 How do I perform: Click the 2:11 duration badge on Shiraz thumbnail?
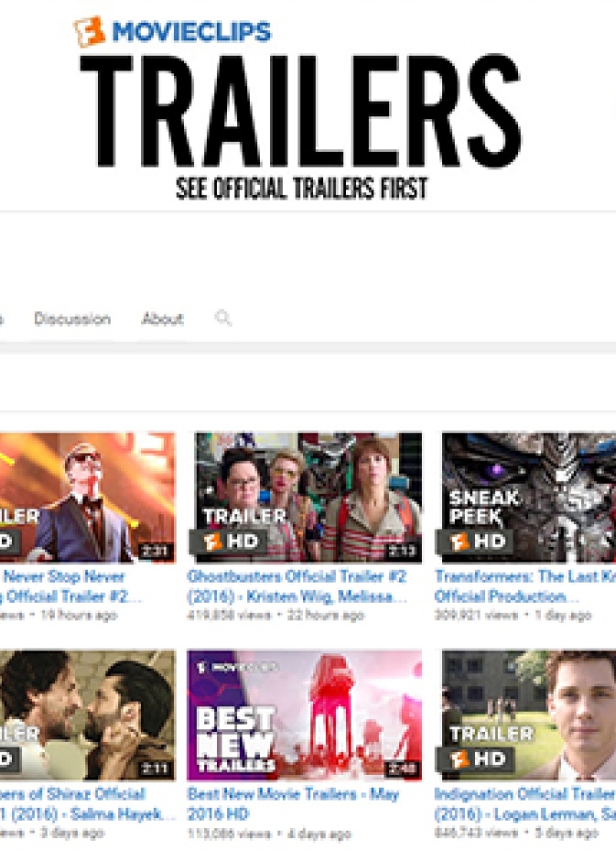[x=156, y=768]
